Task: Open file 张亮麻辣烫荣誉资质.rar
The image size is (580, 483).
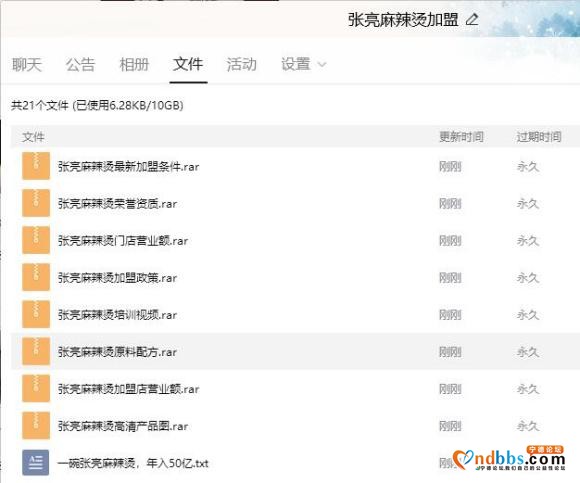Action: point(117,204)
